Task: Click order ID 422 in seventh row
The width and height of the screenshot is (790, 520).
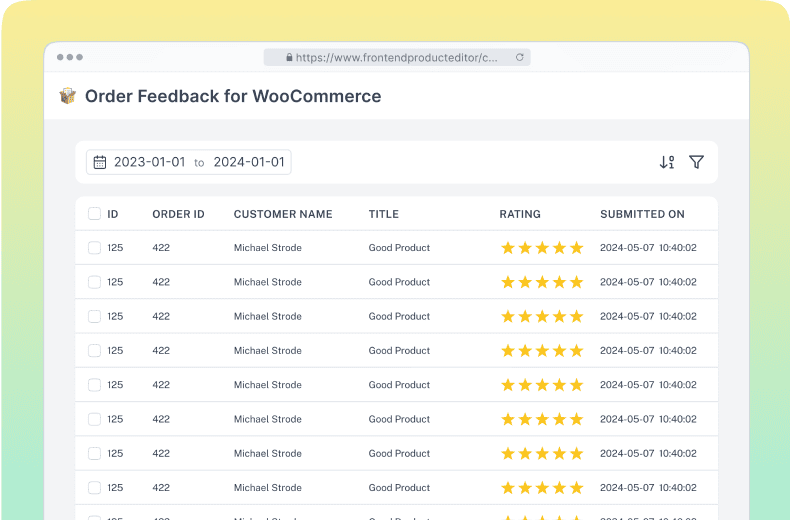Action: 161,453
